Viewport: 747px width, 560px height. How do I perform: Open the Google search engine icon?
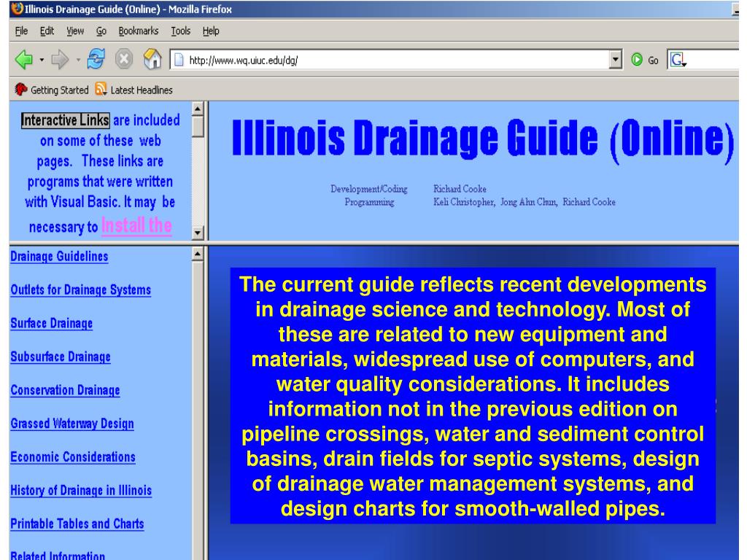[678, 60]
